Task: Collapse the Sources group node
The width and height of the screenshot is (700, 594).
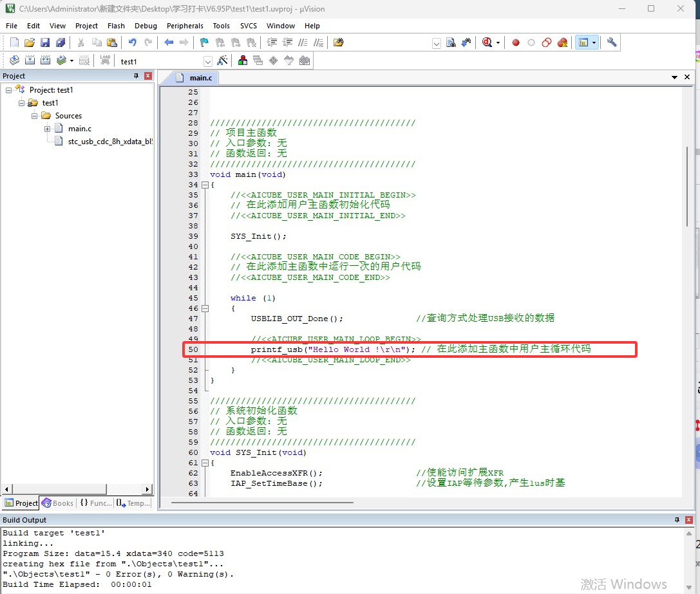Action: coord(34,116)
